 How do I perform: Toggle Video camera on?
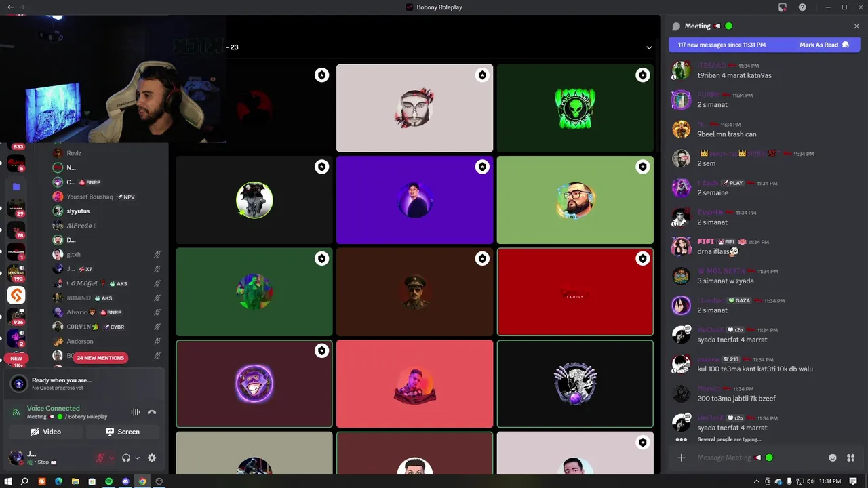[x=45, y=432]
